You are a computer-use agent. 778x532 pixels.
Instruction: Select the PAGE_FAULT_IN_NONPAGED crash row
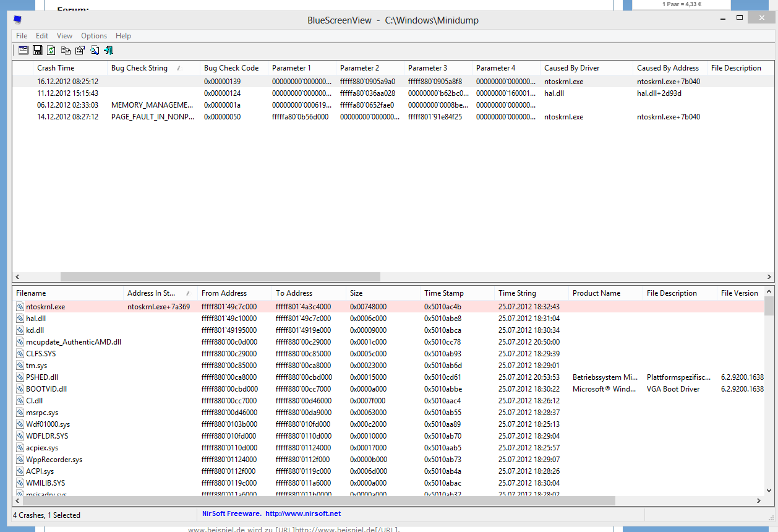(x=393, y=117)
